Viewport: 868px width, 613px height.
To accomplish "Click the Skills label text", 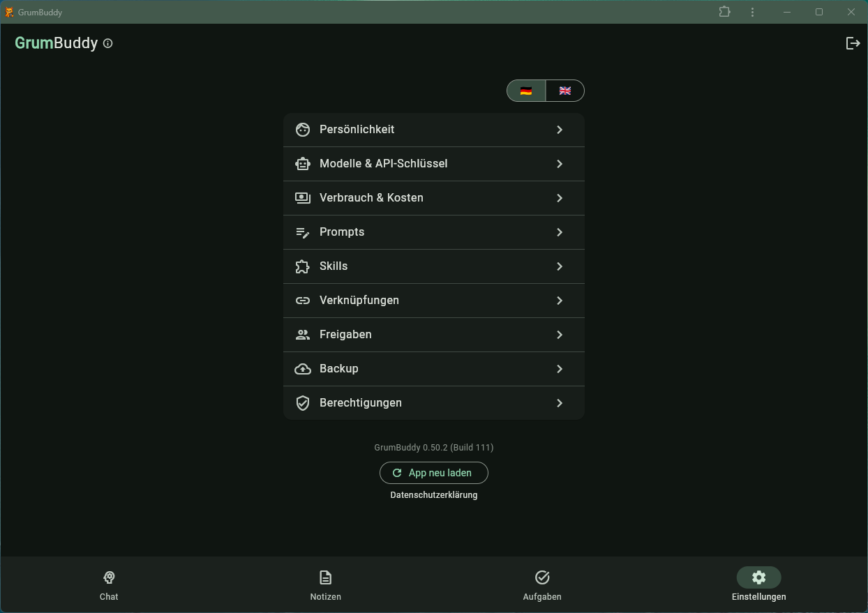I will click(334, 266).
